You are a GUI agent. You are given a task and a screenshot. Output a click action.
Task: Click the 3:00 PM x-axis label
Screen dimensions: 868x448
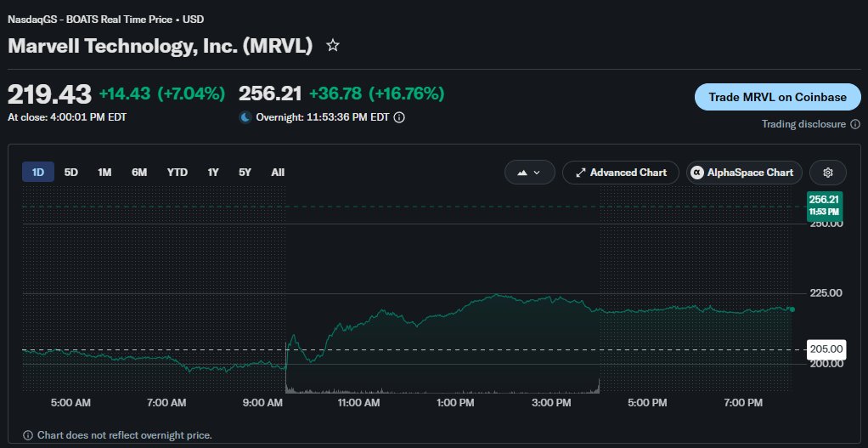click(551, 403)
